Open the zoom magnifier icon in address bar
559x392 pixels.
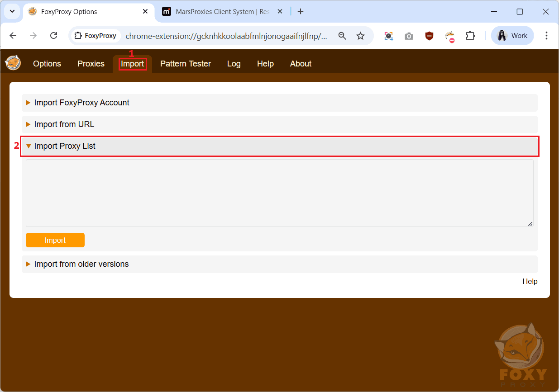point(343,36)
